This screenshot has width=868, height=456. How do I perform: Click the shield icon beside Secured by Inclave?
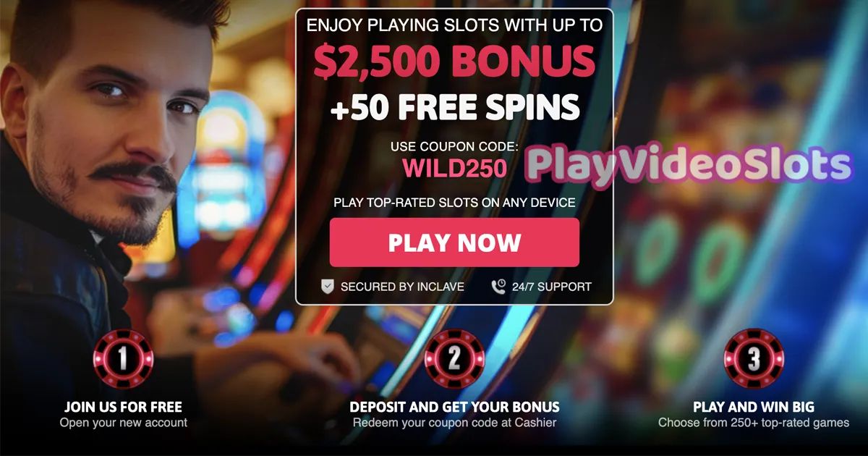pyautogui.click(x=328, y=286)
